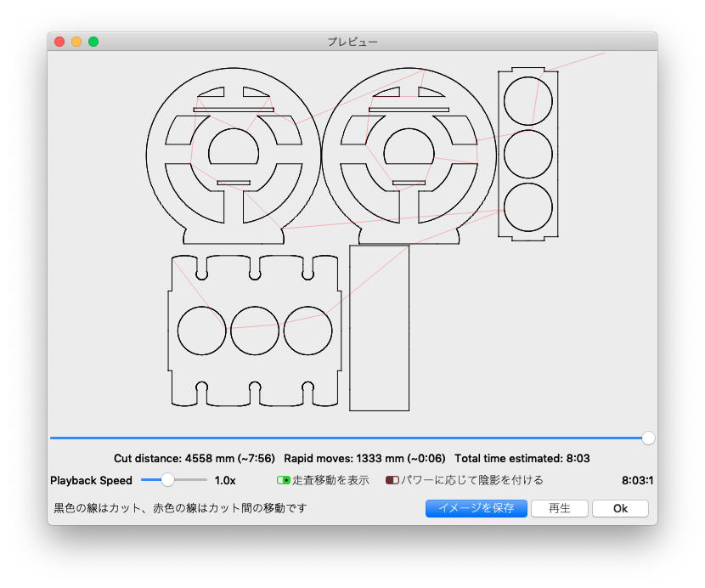The height and width of the screenshot is (588, 705).
Task: Click the vertical three-circle strip part
Action: 527,154
